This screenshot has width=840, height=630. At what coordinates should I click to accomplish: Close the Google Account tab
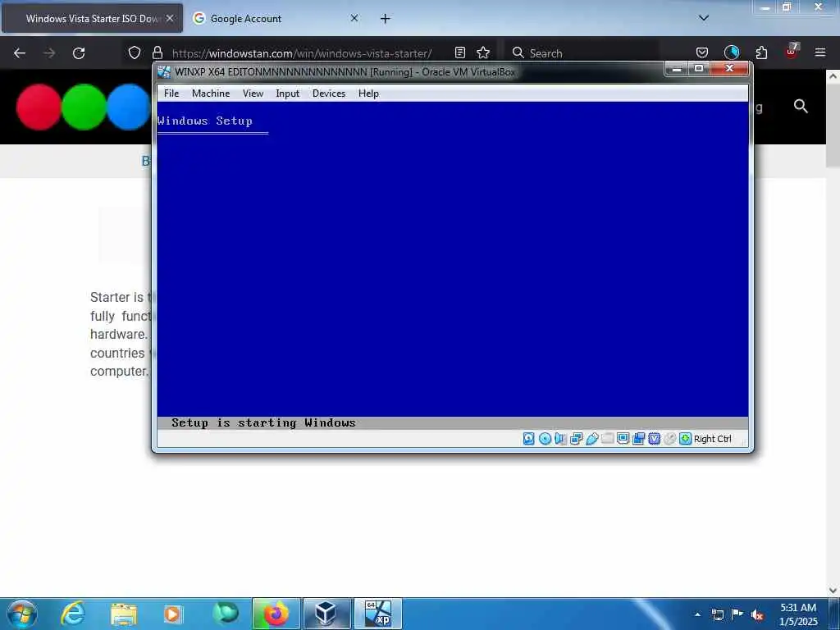tap(354, 18)
